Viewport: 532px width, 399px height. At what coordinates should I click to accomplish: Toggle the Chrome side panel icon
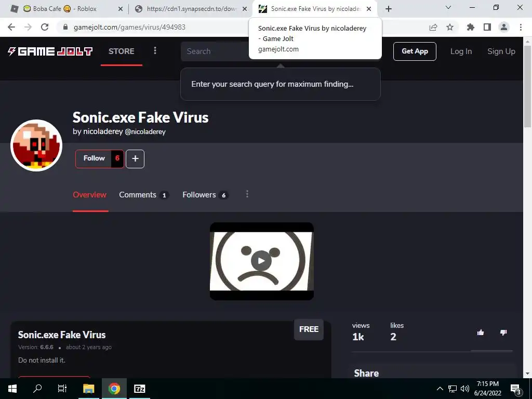click(487, 27)
